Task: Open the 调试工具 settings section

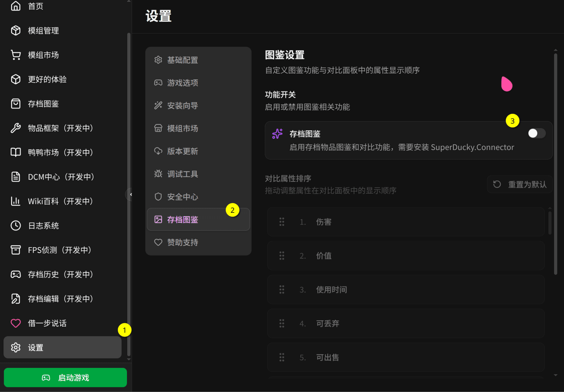Action: [x=183, y=174]
